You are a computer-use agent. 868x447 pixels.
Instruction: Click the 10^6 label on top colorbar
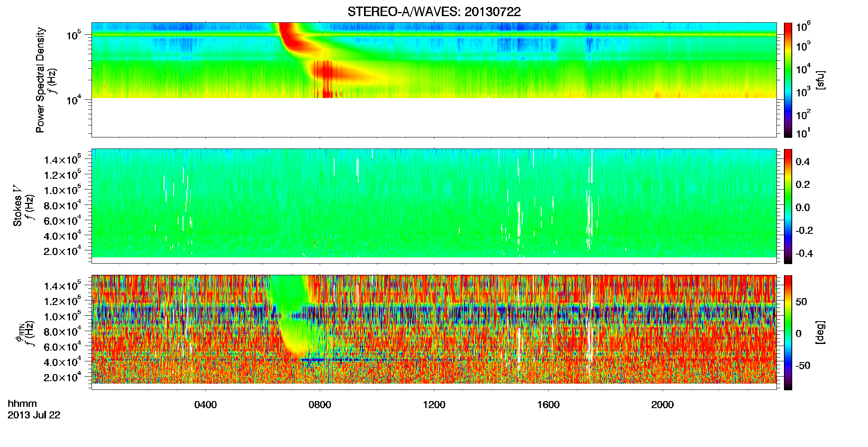803,27
